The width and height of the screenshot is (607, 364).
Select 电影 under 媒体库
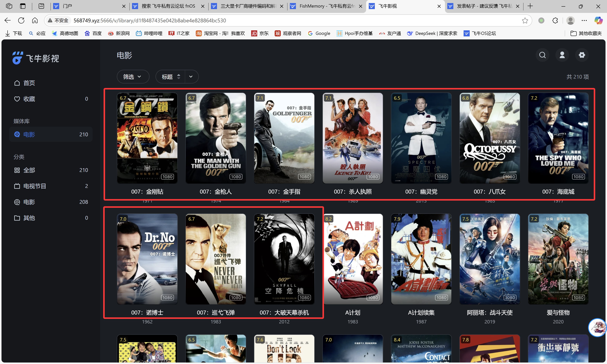(51, 134)
